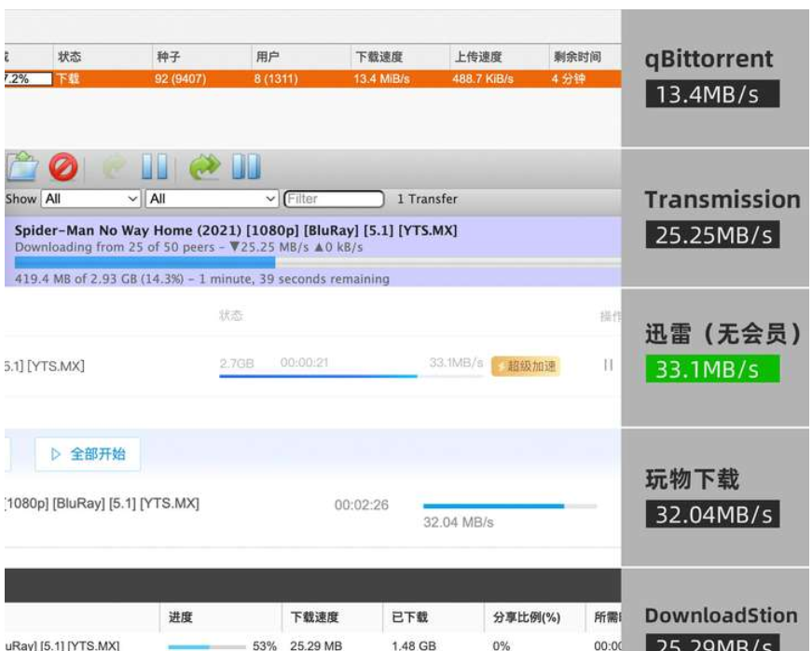Click the 00:02:26 remaining time text

[362, 505]
